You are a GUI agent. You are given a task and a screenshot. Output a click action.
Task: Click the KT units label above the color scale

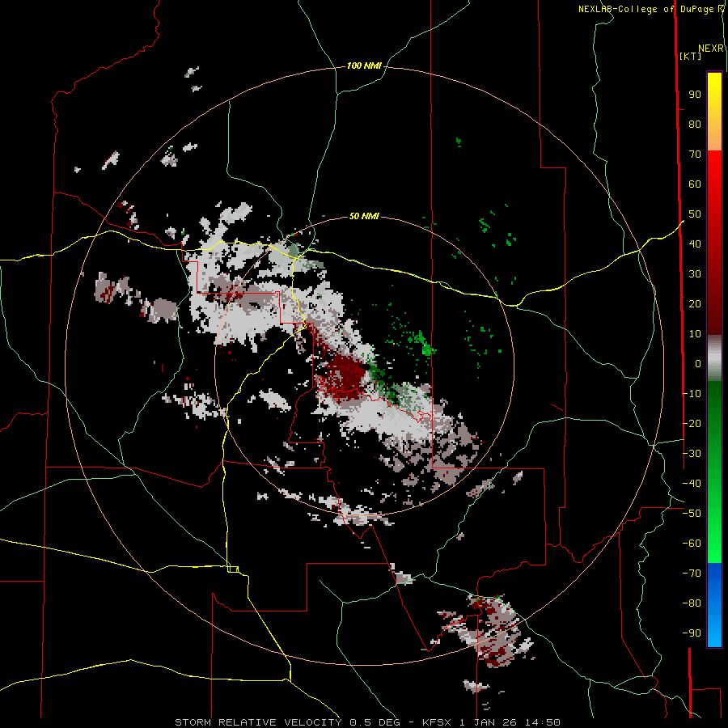691,56
